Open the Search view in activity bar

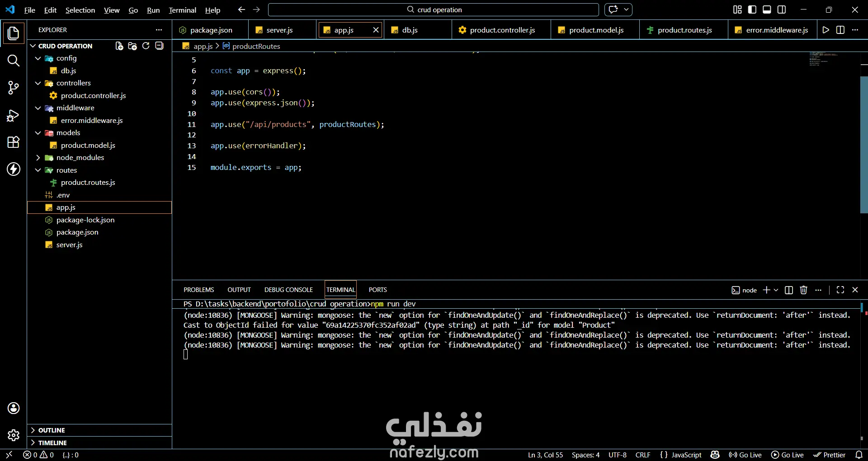tap(14, 61)
